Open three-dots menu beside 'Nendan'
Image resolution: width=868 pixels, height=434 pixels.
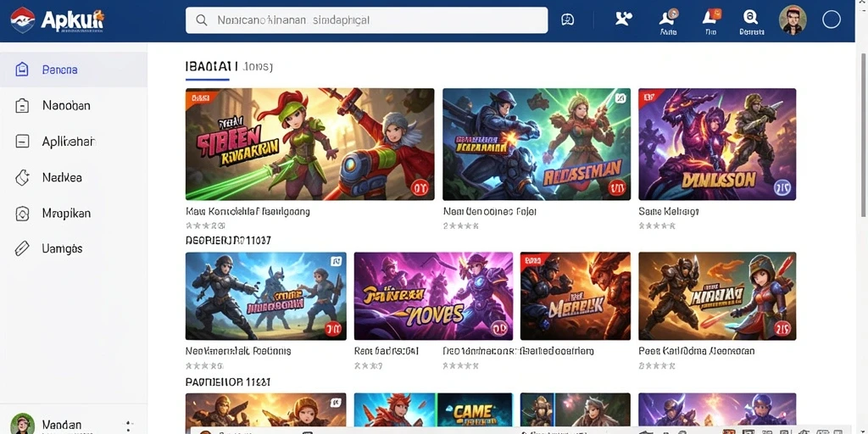click(x=129, y=426)
